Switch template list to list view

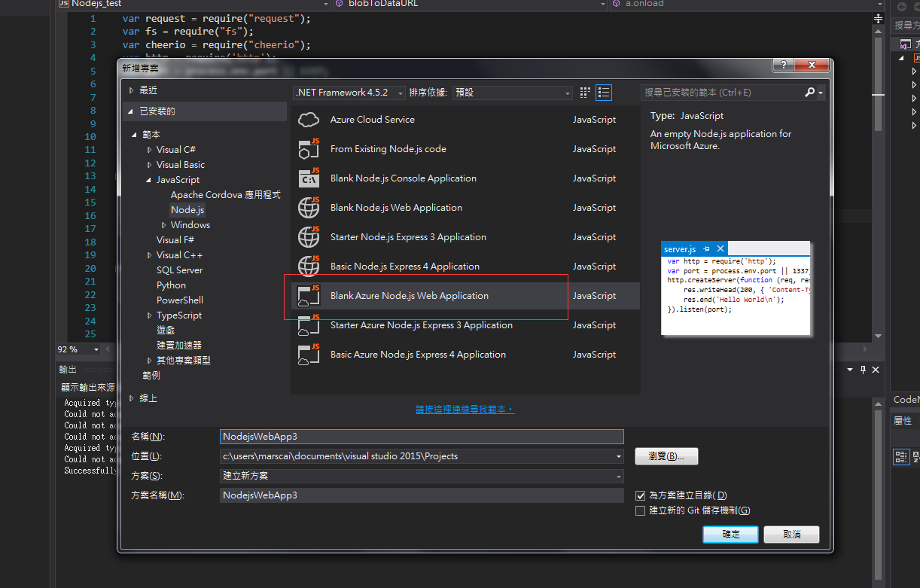click(603, 91)
